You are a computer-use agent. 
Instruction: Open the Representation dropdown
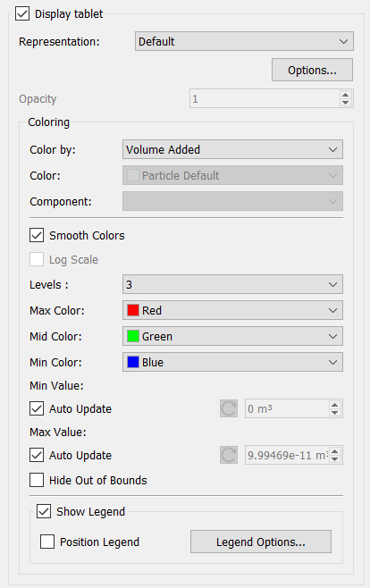point(244,41)
